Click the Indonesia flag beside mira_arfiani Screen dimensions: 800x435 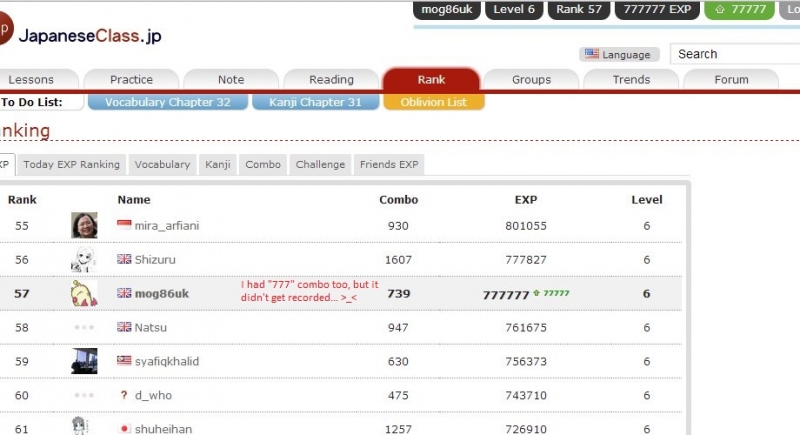124,226
